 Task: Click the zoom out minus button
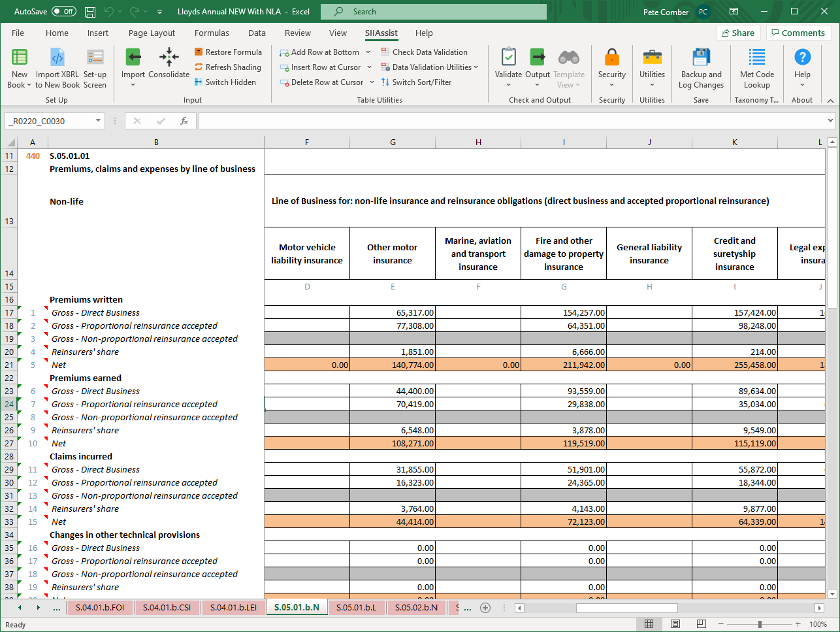[x=721, y=624]
